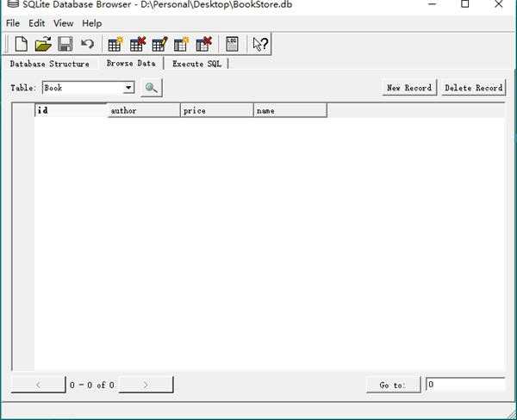Click the Delete Record button
This screenshot has width=517, height=420.
473,88
